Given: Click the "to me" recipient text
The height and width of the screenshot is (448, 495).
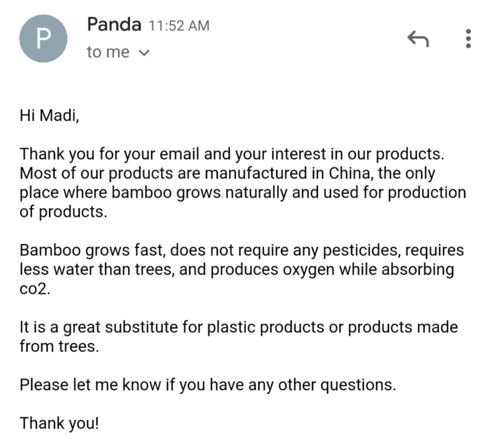Looking at the screenshot, I should 108,52.
